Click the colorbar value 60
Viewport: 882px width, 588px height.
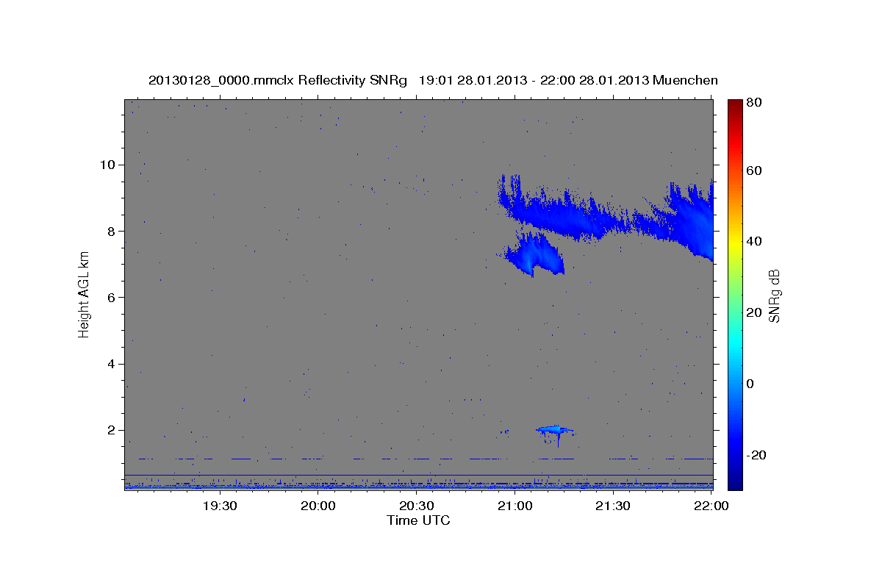755,171
